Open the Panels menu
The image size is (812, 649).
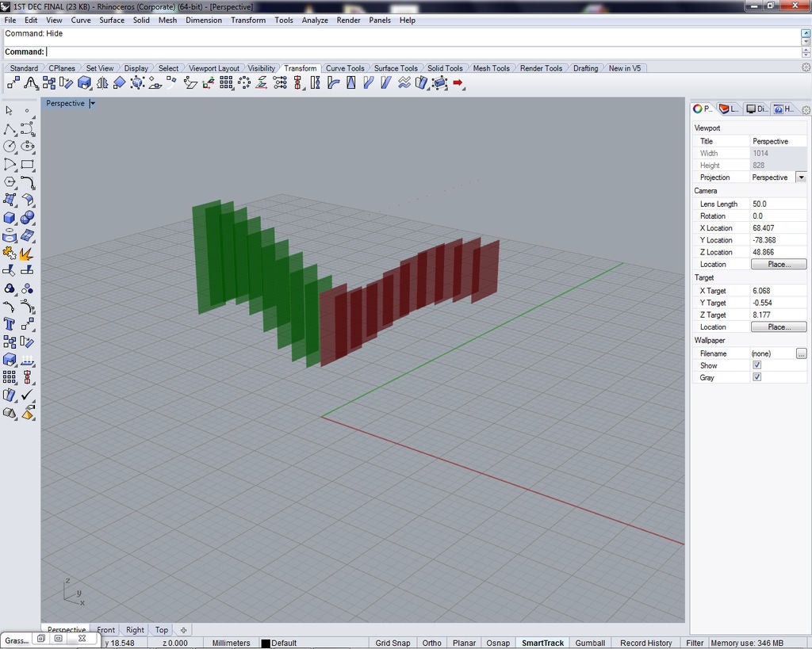[380, 20]
